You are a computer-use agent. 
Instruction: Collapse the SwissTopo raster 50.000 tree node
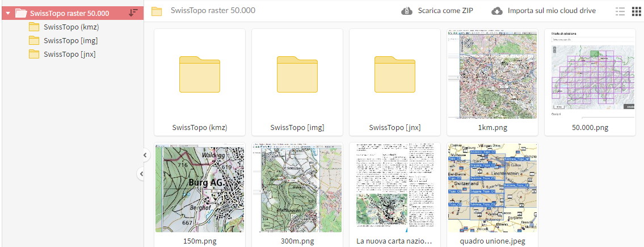click(x=8, y=13)
